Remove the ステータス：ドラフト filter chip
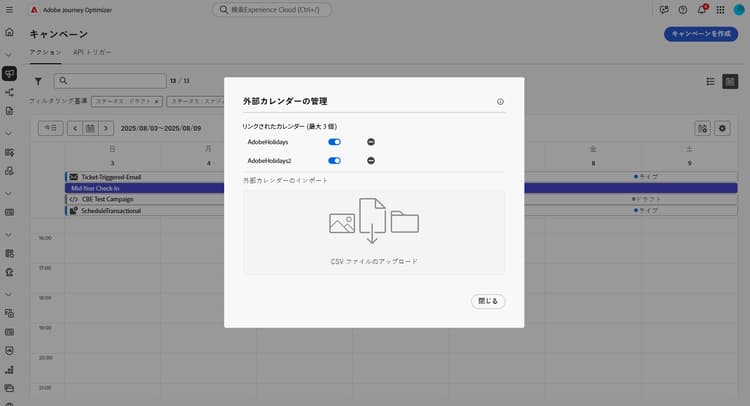Screen dimensions: 750x406 (x=156, y=101)
